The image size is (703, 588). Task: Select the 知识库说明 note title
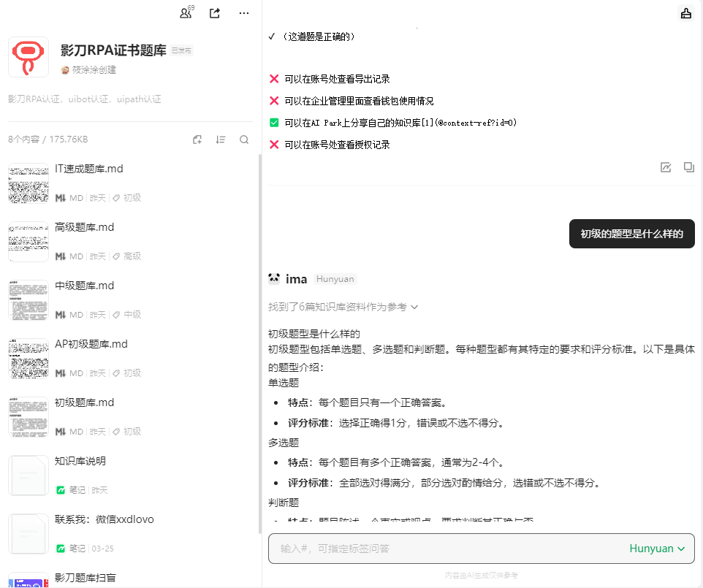80,461
